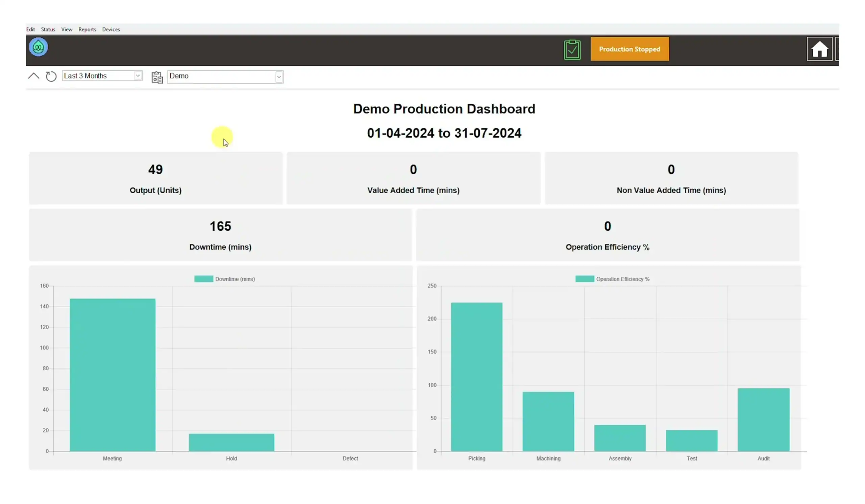The height and width of the screenshot is (504, 865).
Task: Open the Edit menu
Action: point(30,29)
